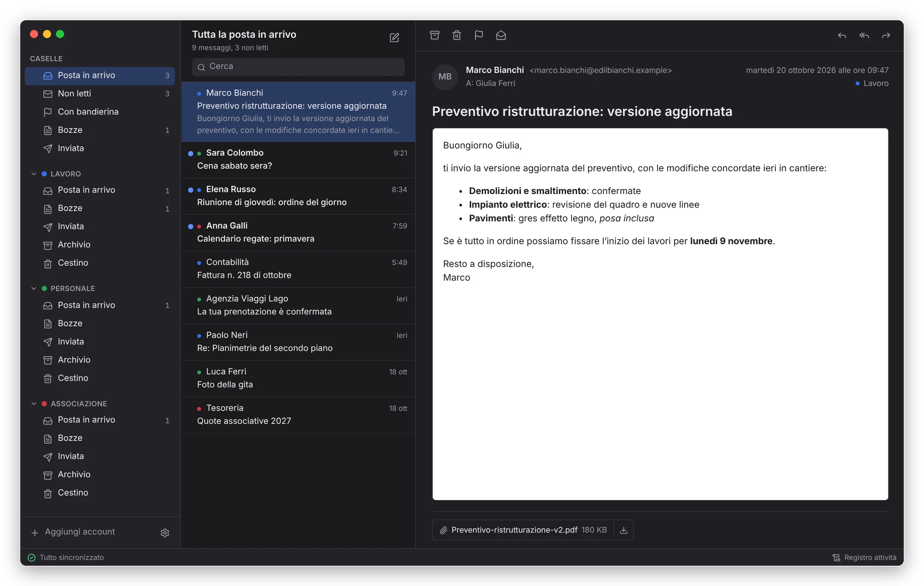Image resolution: width=924 pixels, height=586 pixels.
Task: Open Inviata under ASSOCIAZIONE
Action: coord(100,456)
